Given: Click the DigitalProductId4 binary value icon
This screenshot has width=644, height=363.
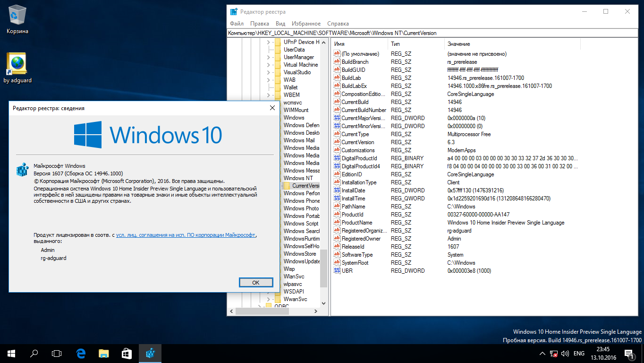Looking at the screenshot, I should tap(337, 166).
